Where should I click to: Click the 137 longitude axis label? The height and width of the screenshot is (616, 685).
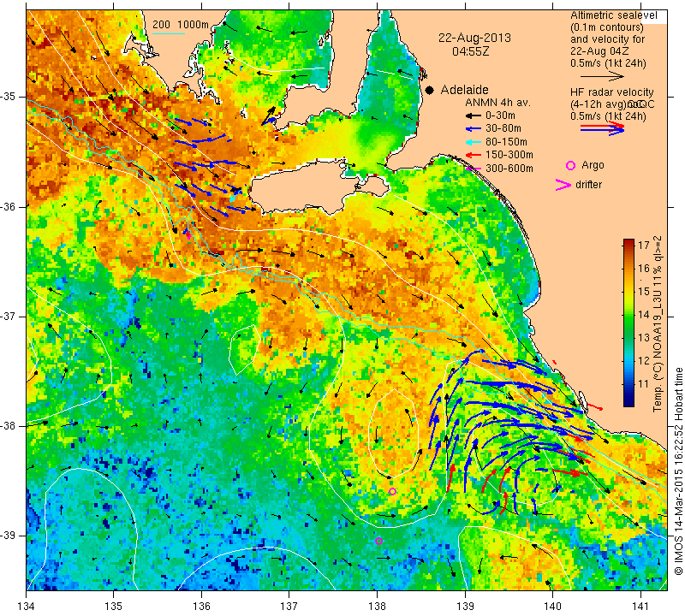[289, 607]
